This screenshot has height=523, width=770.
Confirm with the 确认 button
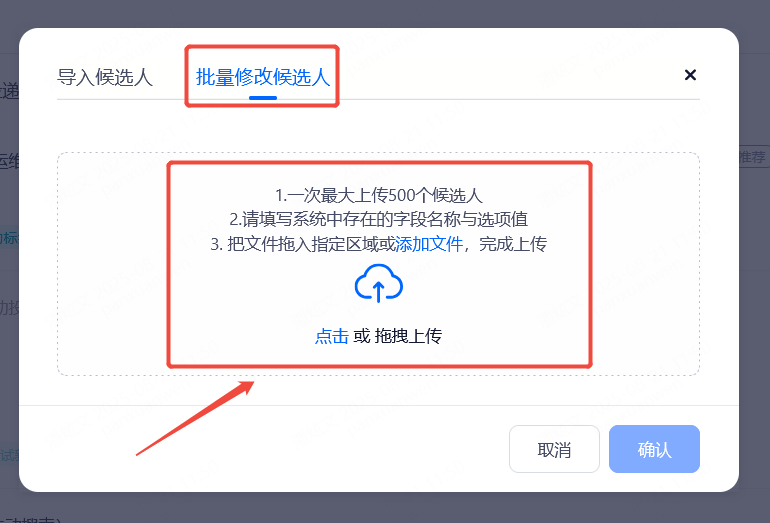click(654, 449)
